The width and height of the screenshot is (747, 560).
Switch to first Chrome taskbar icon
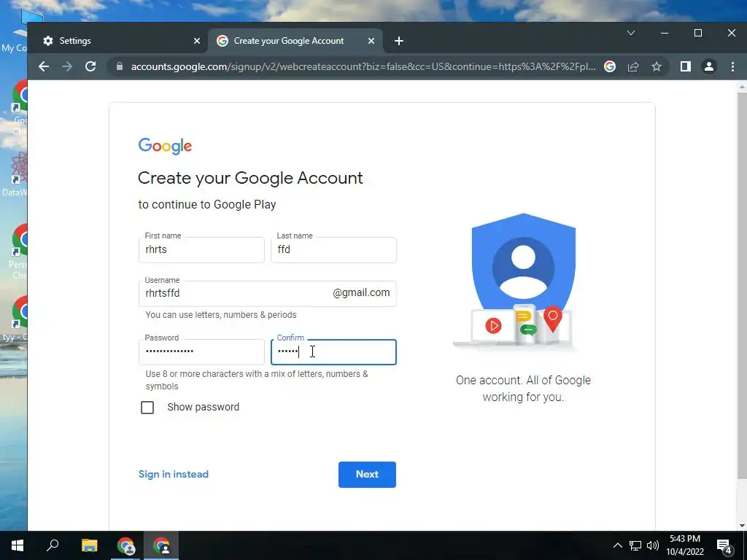tap(125, 545)
